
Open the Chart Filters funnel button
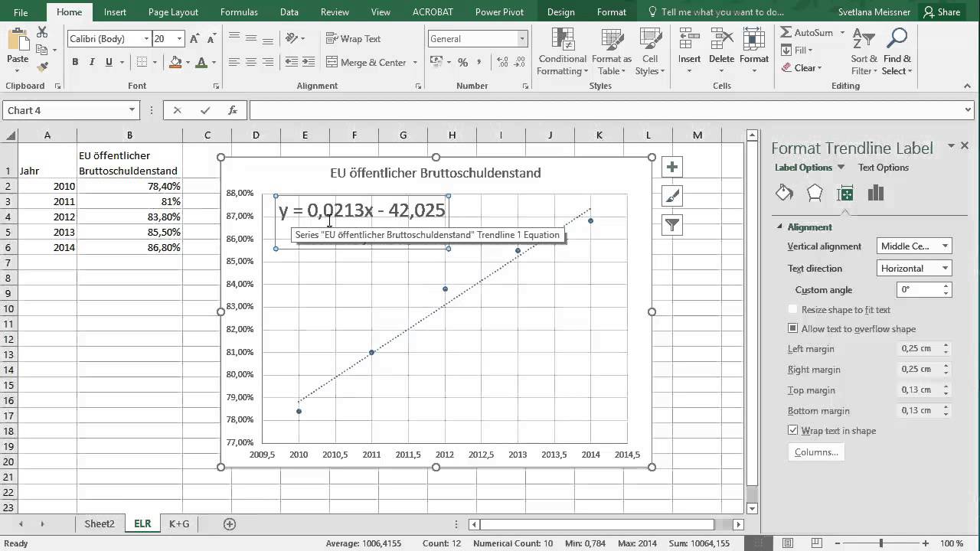(671, 225)
